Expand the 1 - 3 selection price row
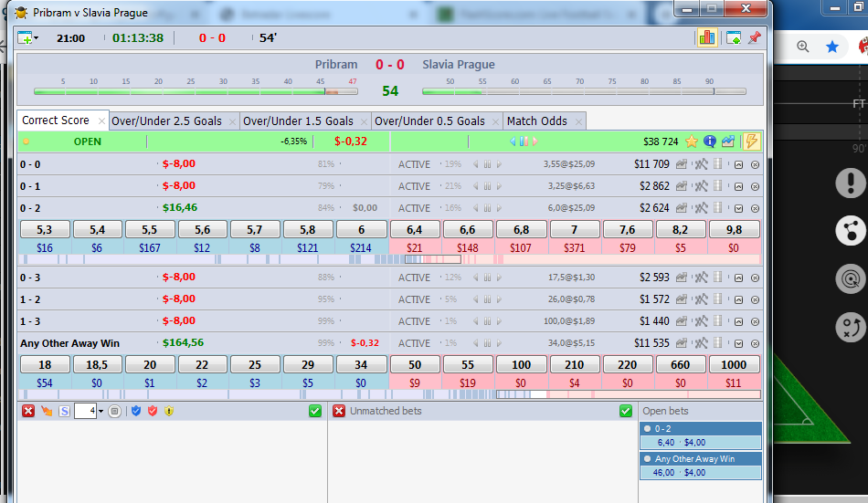 point(738,321)
